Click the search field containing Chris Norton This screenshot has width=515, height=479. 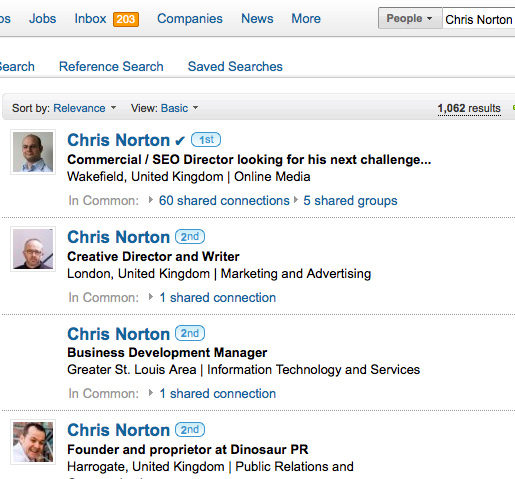(479, 19)
